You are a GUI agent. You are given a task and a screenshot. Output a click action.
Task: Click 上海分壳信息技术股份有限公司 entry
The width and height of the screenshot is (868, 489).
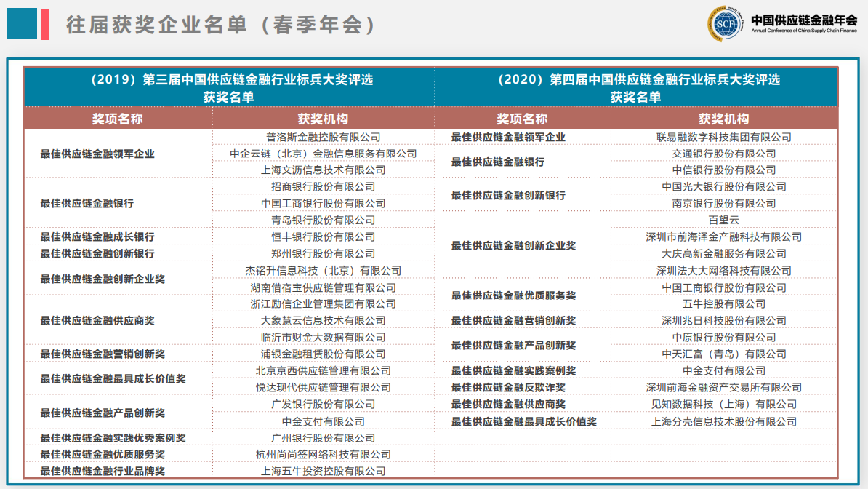tap(723, 421)
